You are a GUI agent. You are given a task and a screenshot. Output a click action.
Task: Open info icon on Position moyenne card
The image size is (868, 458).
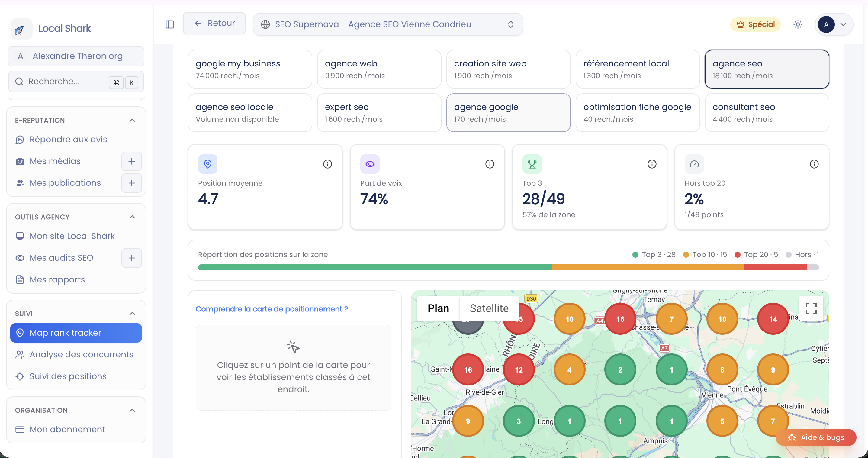click(327, 164)
